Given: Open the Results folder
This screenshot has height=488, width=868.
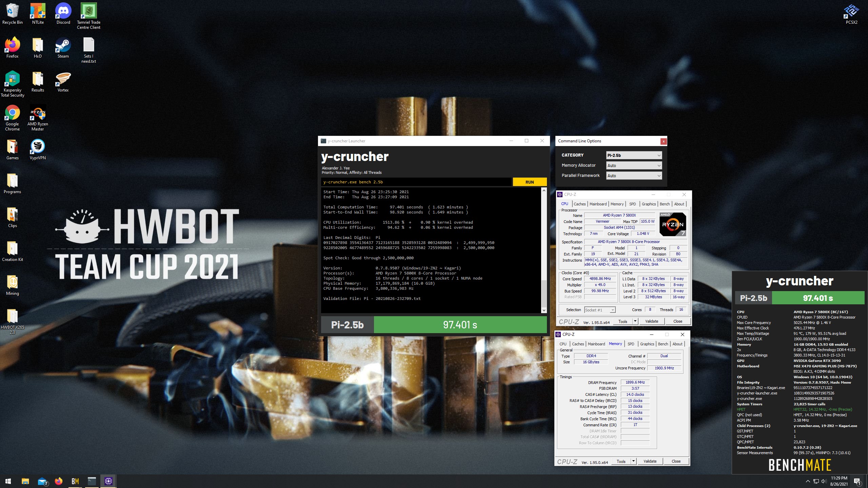Looking at the screenshot, I should pos(38,81).
